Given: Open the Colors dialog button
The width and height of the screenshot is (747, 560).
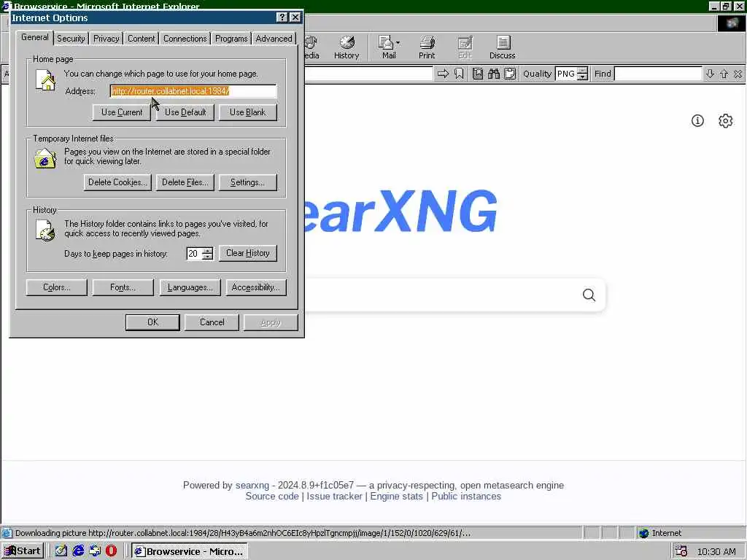Looking at the screenshot, I should point(57,287).
